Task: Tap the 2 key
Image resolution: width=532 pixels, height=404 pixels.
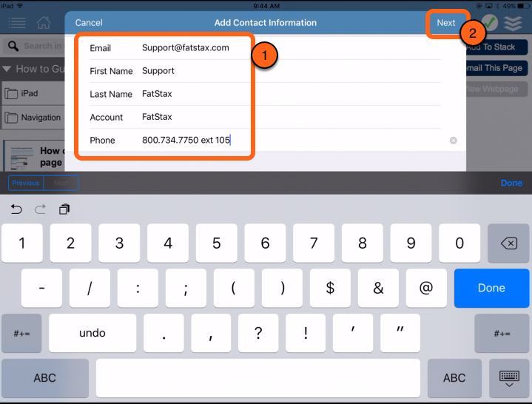Action: 70,243
